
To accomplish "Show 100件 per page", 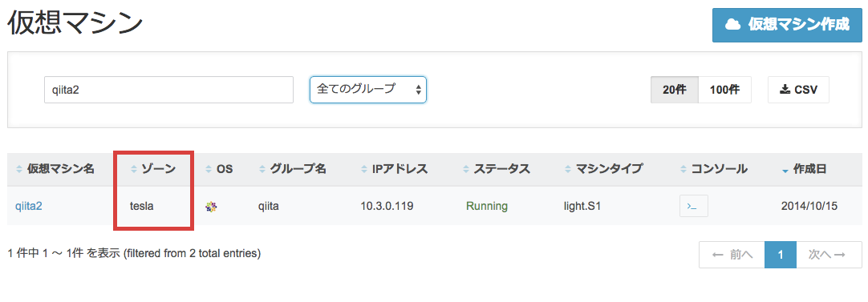I will tap(724, 90).
